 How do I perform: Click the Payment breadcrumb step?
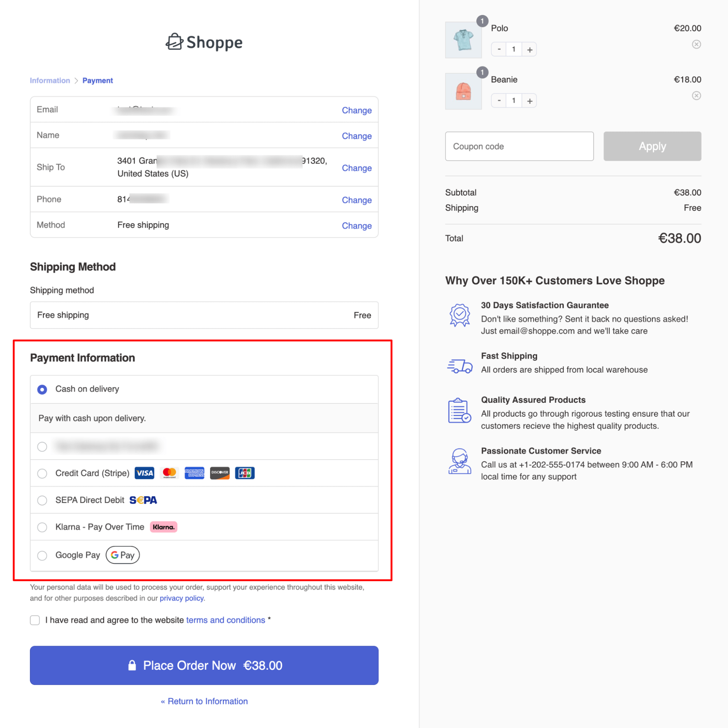[98, 80]
